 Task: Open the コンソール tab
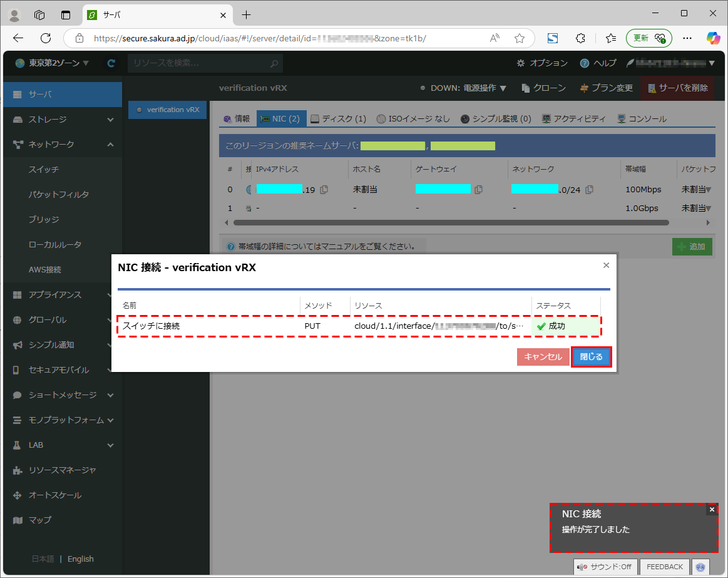(x=642, y=119)
